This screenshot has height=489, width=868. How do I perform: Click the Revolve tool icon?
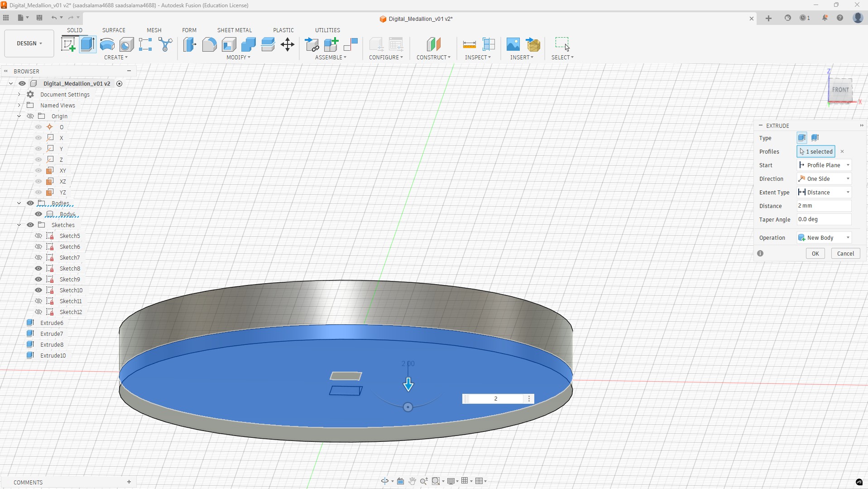click(x=107, y=44)
